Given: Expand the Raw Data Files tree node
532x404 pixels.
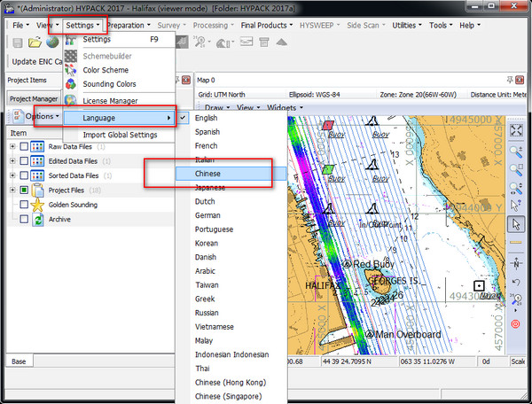Looking at the screenshot, I should point(12,146).
